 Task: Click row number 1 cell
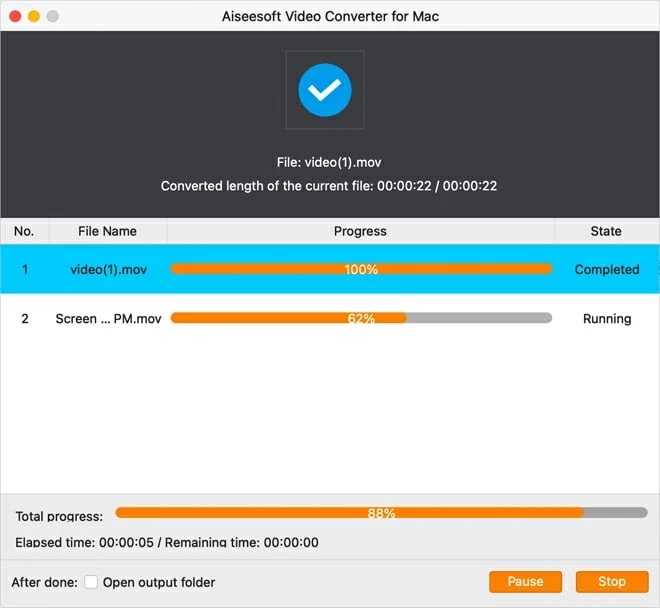(x=25, y=269)
